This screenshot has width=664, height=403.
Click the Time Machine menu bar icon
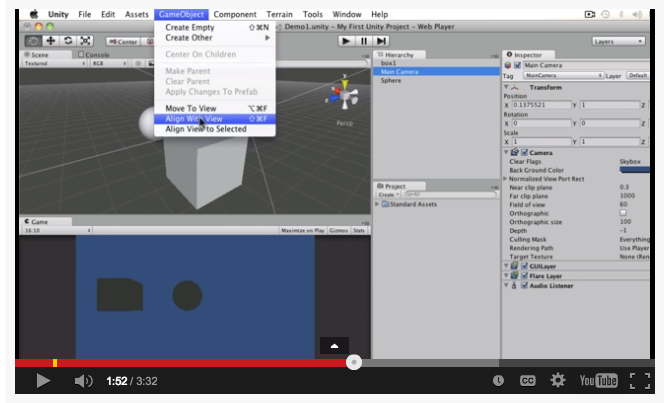[606, 14]
